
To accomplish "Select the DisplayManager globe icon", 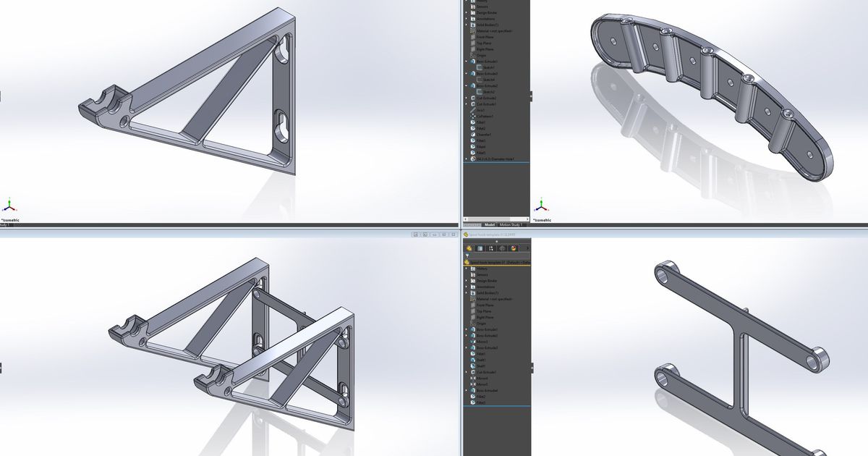I will pyautogui.click(x=513, y=248).
